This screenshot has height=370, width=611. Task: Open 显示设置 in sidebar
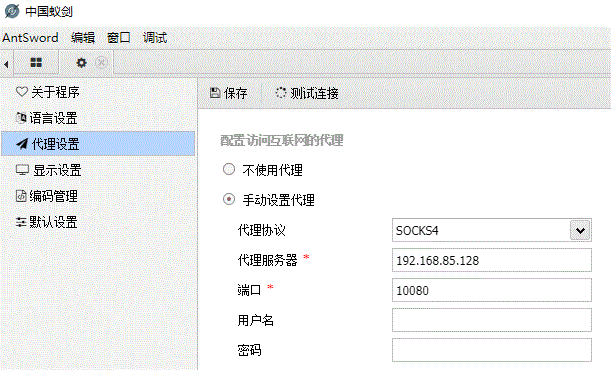tap(98, 170)
